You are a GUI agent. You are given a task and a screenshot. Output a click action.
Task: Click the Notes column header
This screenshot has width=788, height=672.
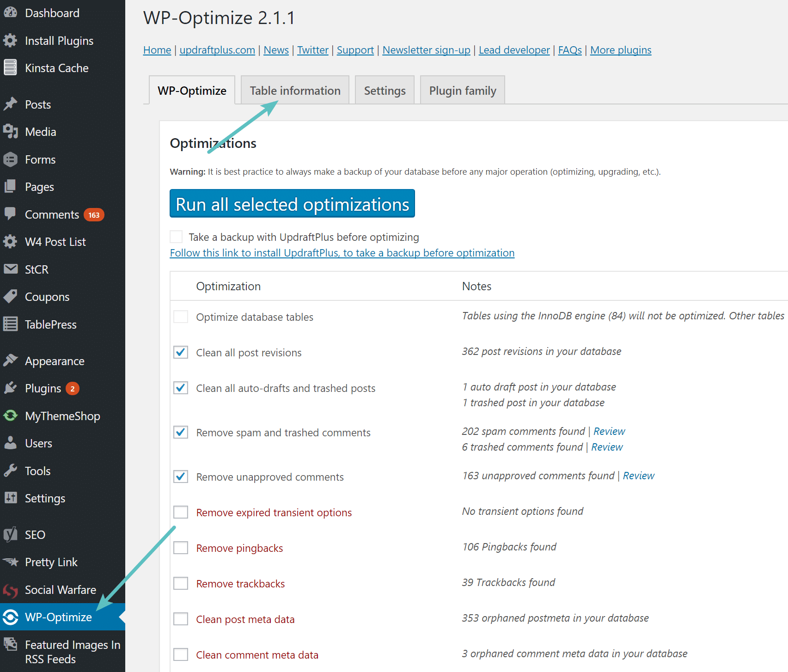tap(476, 286)
